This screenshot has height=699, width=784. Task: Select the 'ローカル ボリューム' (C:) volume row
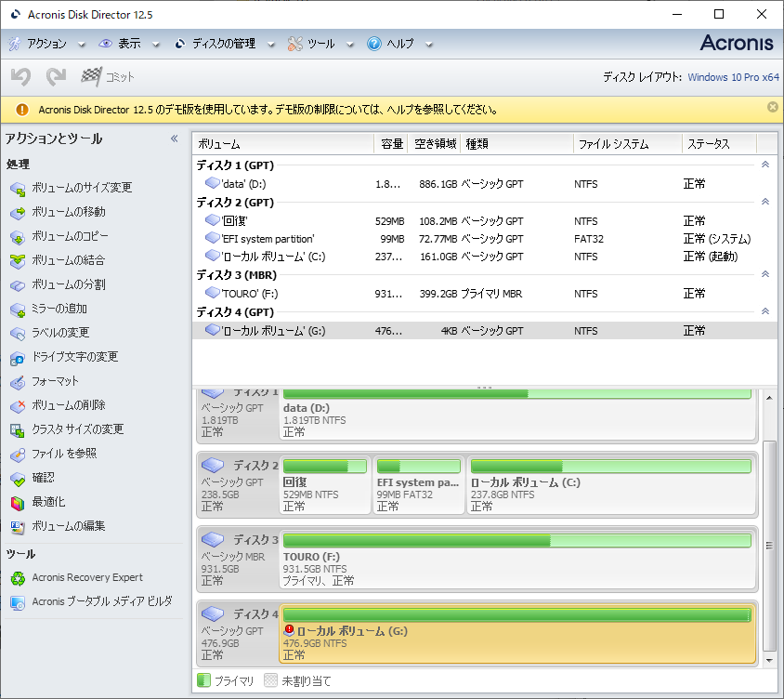pos(485,257)
